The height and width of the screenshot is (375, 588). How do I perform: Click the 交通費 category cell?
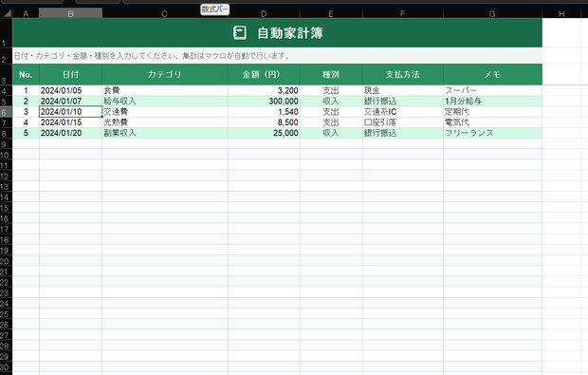[x=165, y=111]
